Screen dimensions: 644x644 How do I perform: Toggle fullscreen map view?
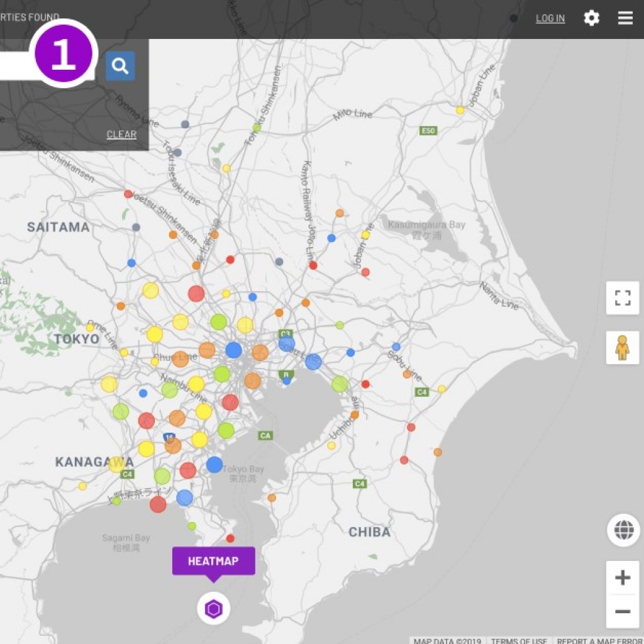(622, 297)
